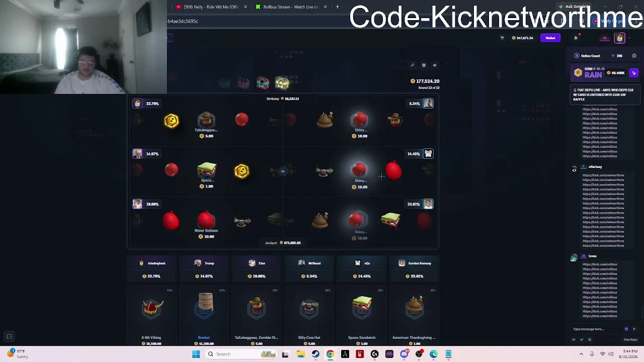Select the MrBeast player card
The height and width of the screenshot is (362, 644).
pos(309,269)
